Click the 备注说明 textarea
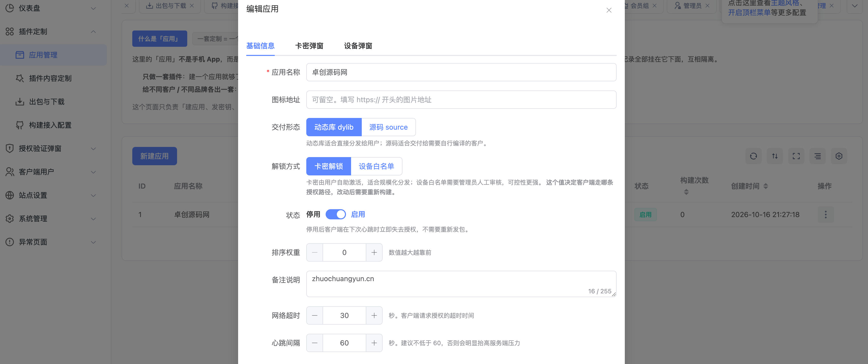This screenshot has height=364, width=868. coord(461,284)
